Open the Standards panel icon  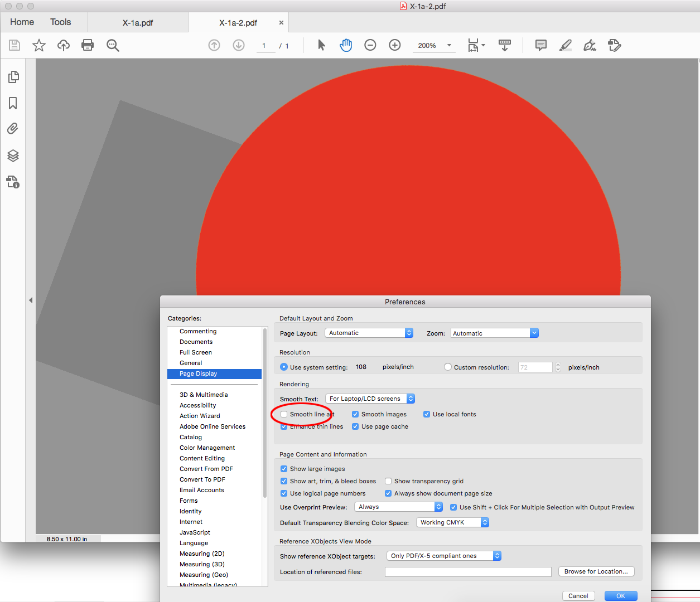click(13, 182)
